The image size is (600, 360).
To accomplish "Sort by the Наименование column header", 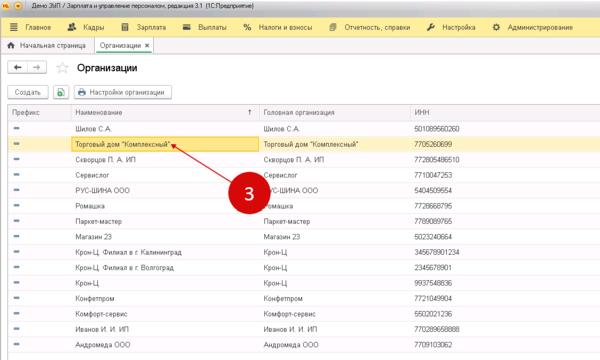I will pyautogui.click(x=165, y=112).
